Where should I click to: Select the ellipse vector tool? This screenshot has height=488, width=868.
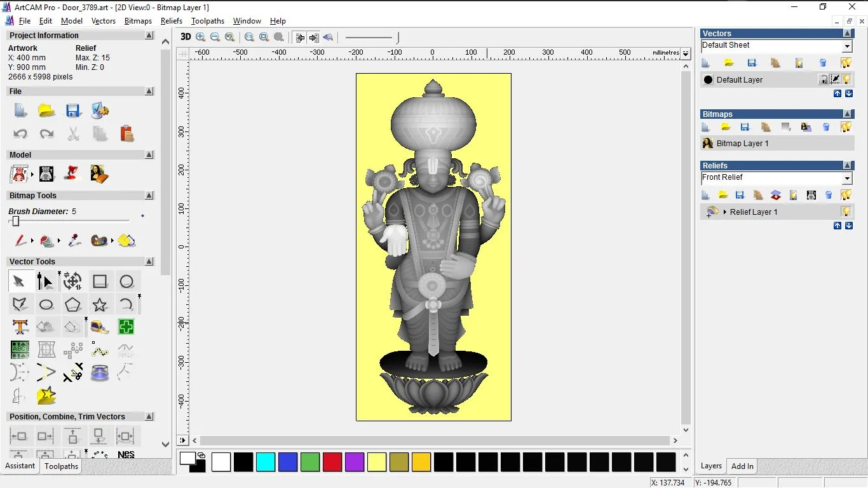coord(46,304)
